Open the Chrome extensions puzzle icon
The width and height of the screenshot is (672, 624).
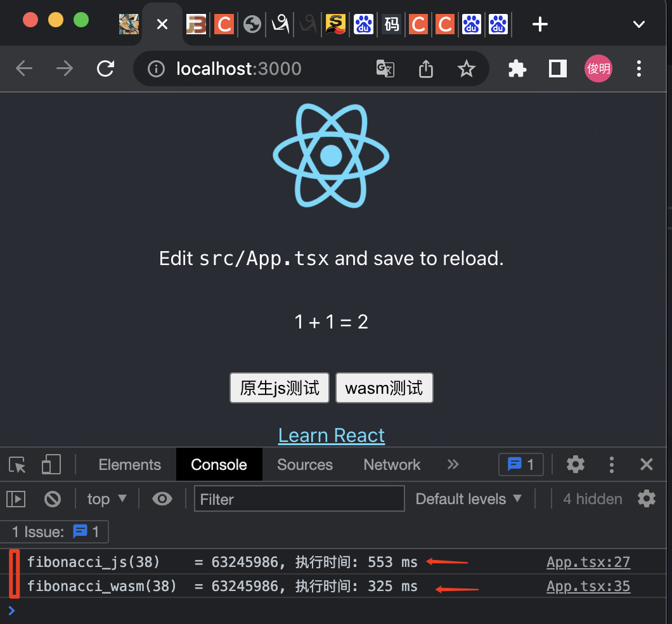[517, 68]
